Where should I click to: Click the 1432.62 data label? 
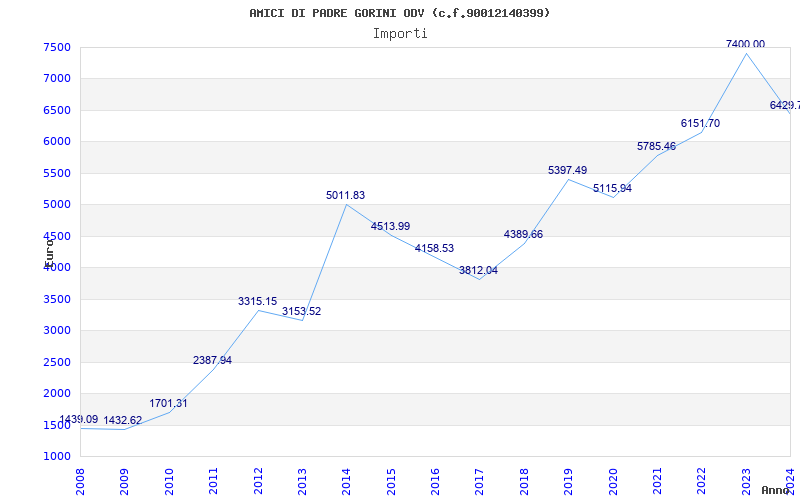tap(123, 420)
